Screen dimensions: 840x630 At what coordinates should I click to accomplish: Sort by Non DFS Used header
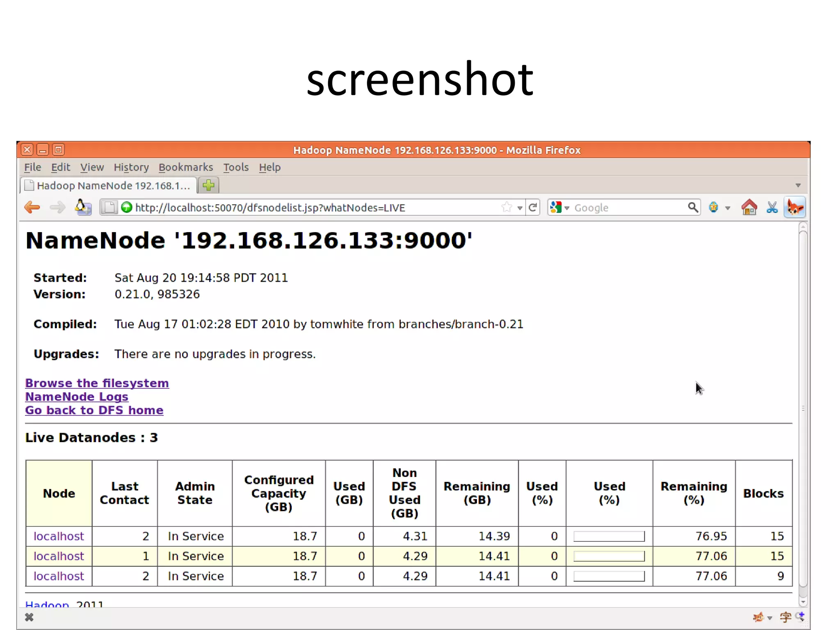pos(404,493)
